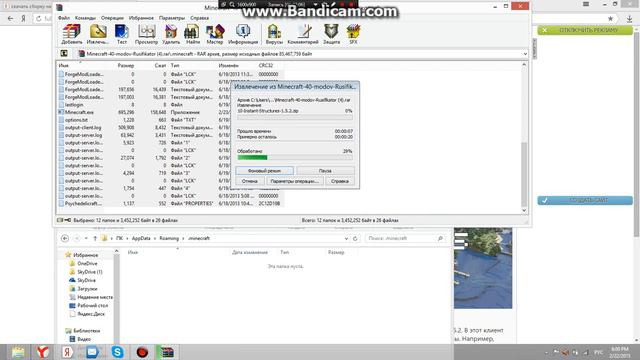Click the Тест (Test) toolbar icon
This screenshot has height=360, width=640.
(x=122, y=34)
